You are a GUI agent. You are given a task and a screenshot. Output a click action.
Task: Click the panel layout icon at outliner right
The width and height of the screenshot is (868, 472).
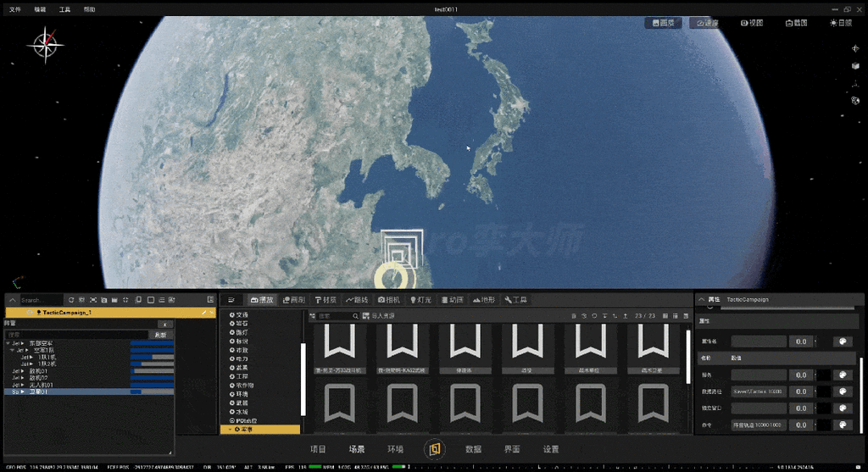[x=210, y=299]
